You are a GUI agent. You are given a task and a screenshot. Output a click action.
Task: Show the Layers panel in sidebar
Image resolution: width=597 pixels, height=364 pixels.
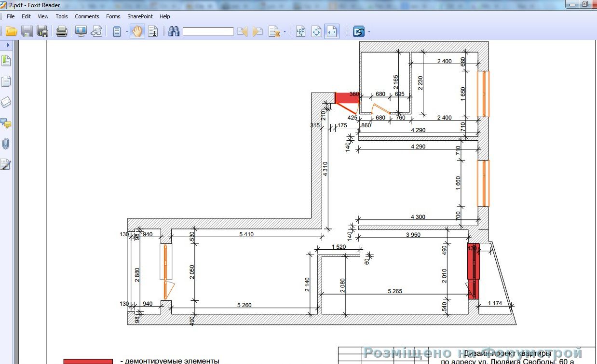coord(6,102)
